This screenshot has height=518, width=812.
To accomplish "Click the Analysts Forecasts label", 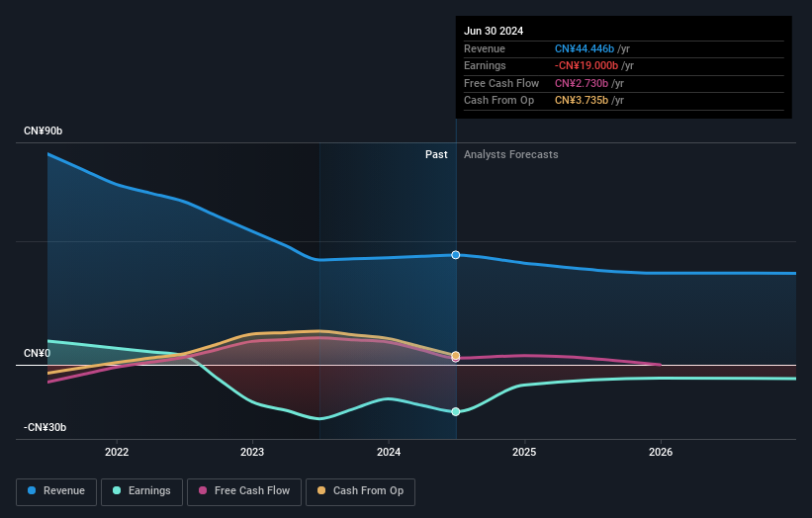I will pos(510,154).
